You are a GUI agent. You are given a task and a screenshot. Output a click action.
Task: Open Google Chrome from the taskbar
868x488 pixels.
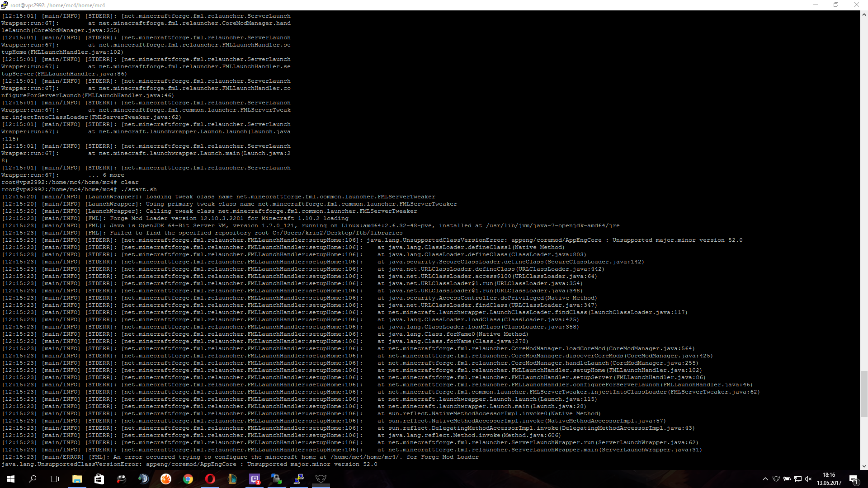pos(188,479)
